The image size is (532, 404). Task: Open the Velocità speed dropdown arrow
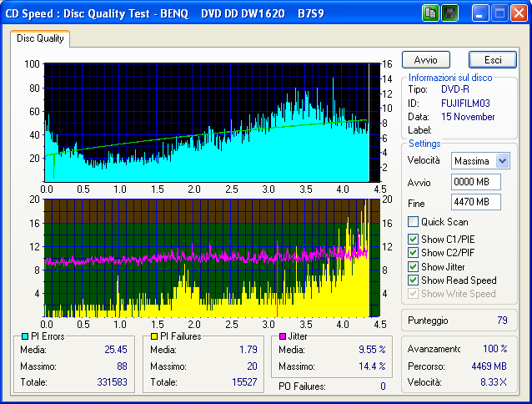pyautogui.click(x=503, y=161)
